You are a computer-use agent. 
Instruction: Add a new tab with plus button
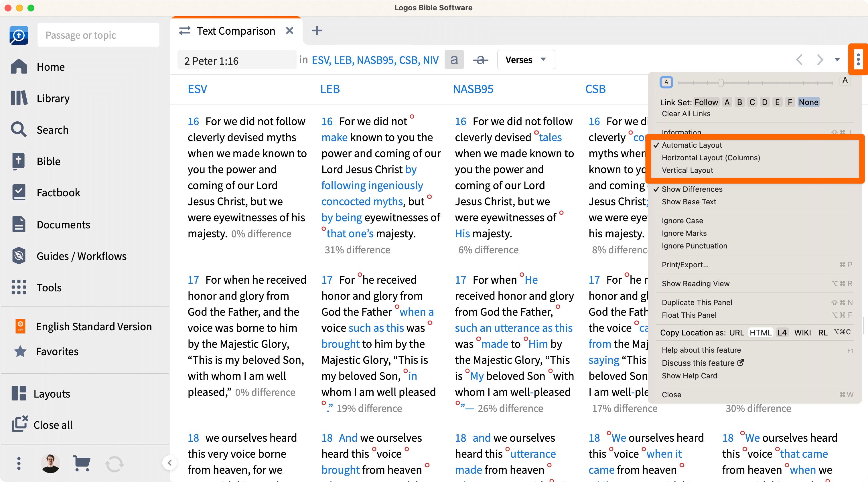317,31
